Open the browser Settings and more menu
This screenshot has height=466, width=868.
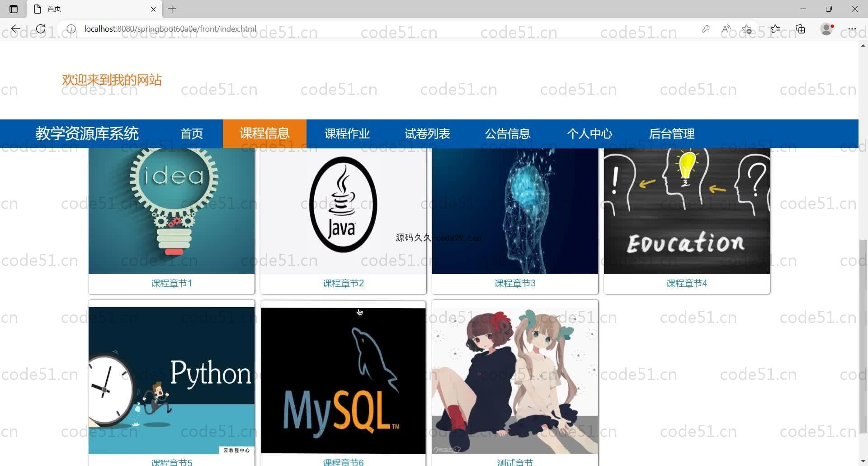852,29
